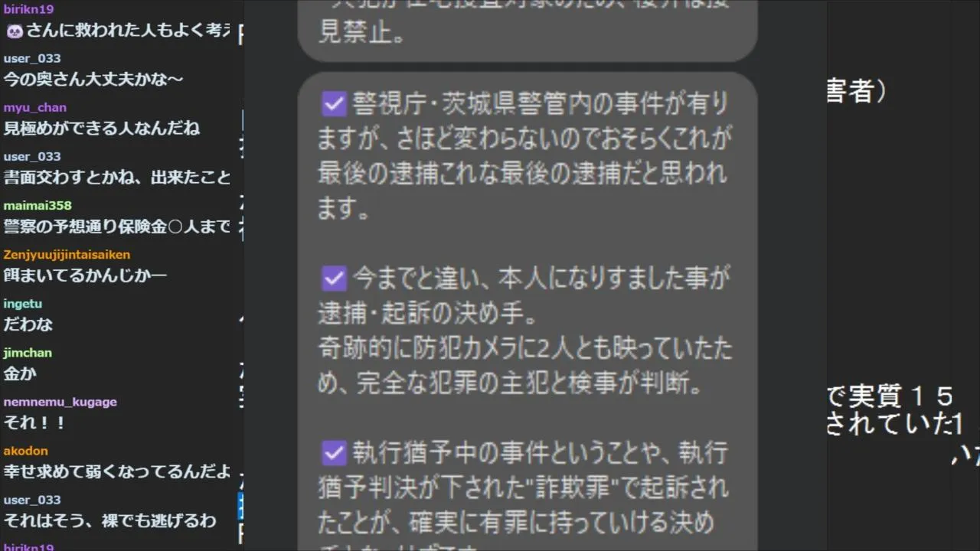
Task: Click the ingetu username
Action: (x=22, y=304)
